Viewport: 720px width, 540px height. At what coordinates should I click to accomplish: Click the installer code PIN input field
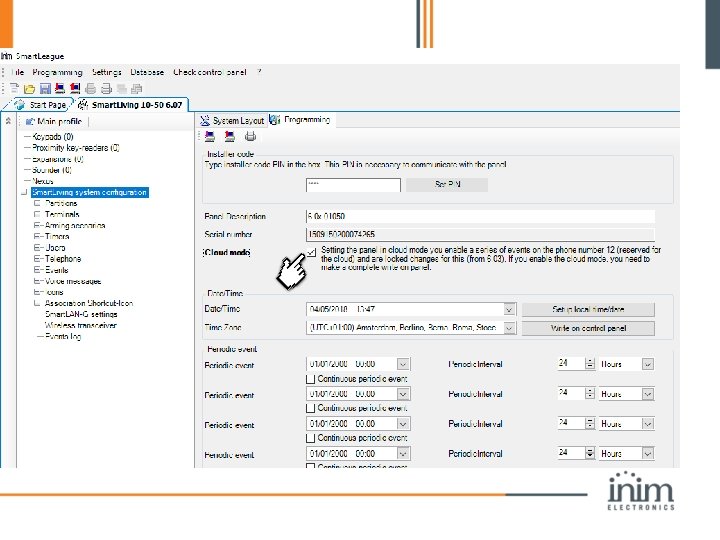353,185
